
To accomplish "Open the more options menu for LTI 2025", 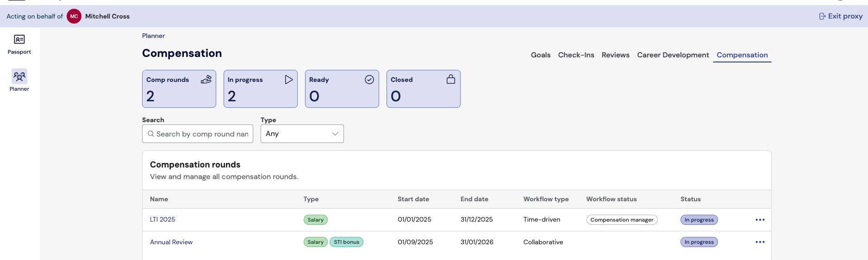I will point(760,220).
